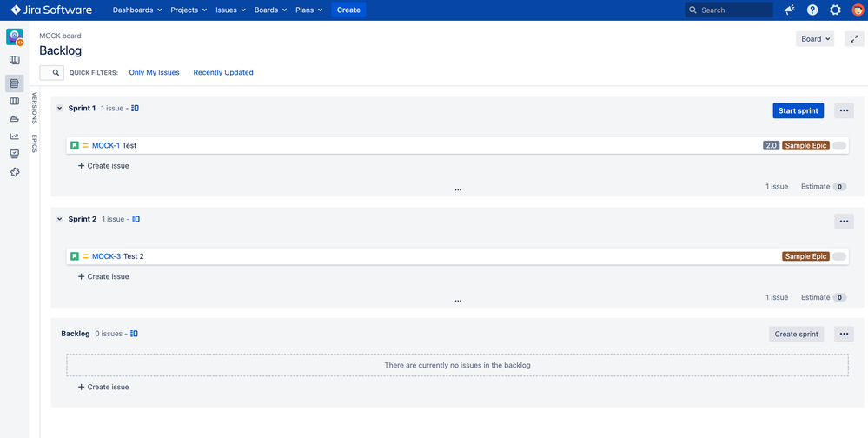Click the backlog filter search box

(51, 72)
